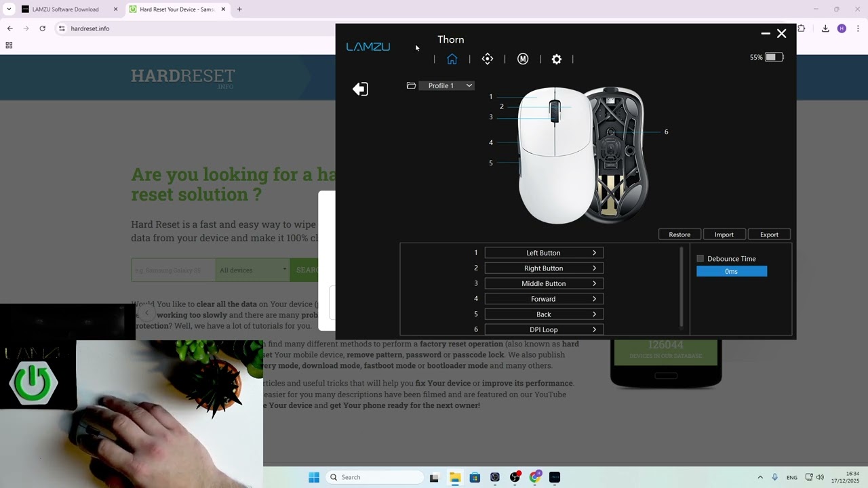Show hidden system tray icons

coord(760,477)
